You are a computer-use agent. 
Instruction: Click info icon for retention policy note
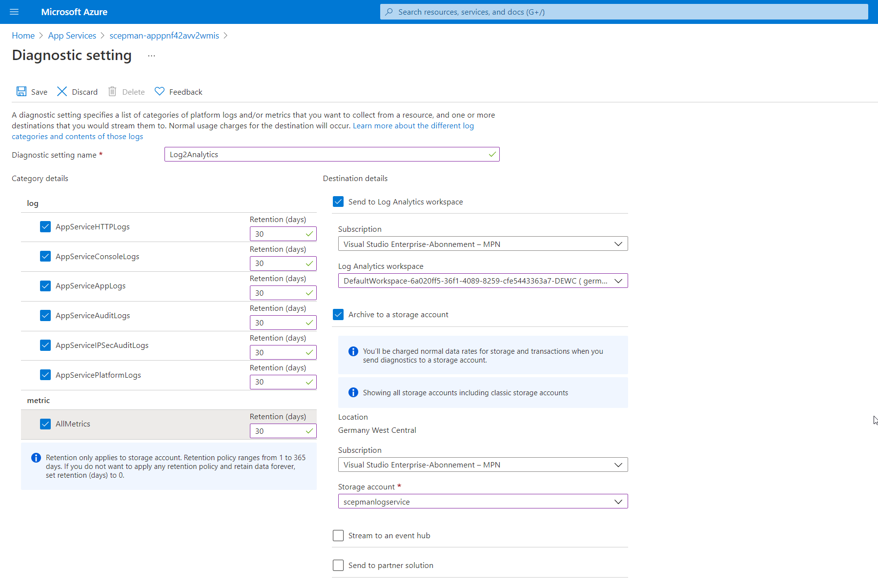pyautogui.click(x=36, y=458)
